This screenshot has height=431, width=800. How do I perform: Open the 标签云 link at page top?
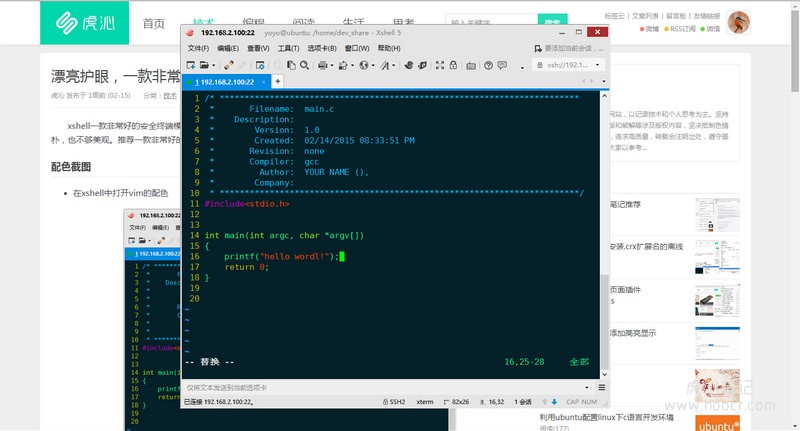pos(614,16)
